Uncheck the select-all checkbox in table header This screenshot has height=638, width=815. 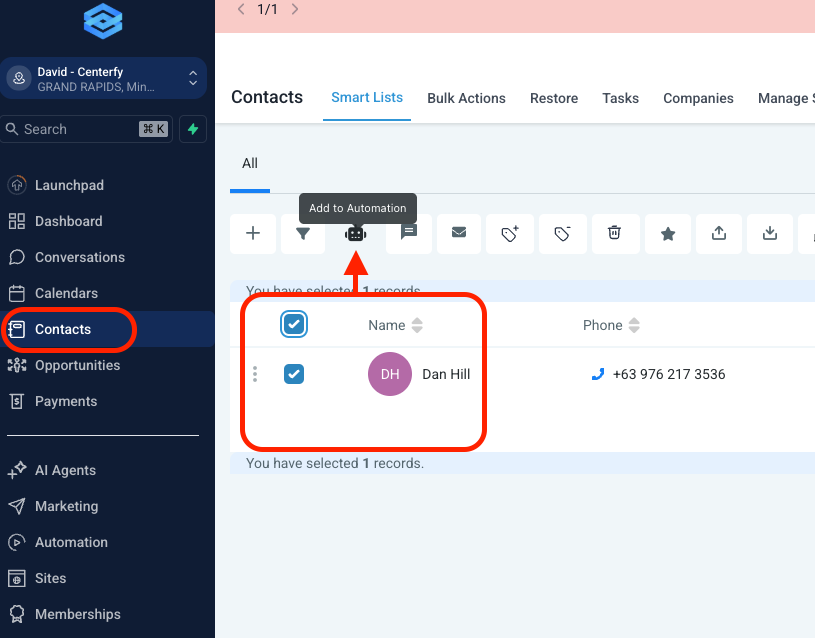(x=294, y=324)
